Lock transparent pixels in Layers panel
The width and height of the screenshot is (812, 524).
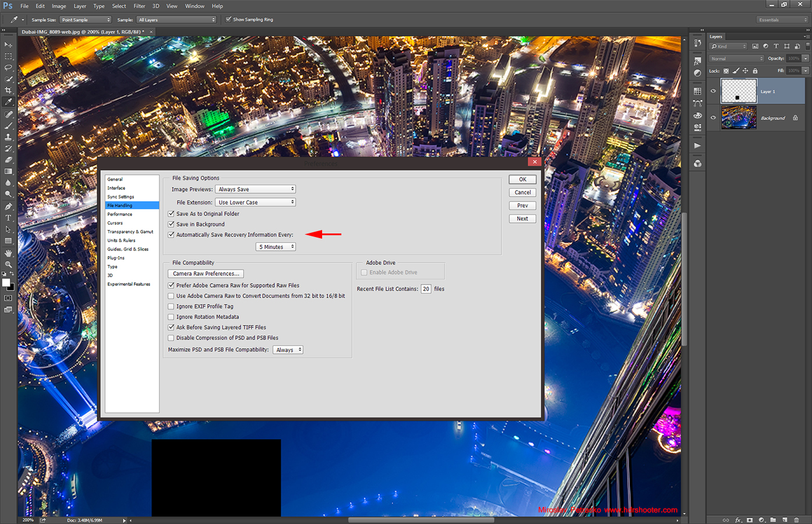point(726,70)
